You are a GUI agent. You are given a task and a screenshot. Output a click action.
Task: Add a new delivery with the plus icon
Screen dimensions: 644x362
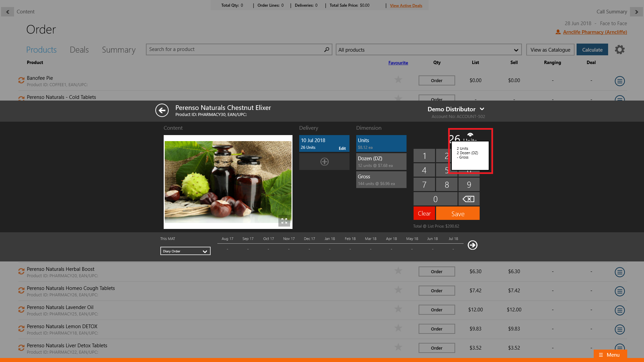324,162
